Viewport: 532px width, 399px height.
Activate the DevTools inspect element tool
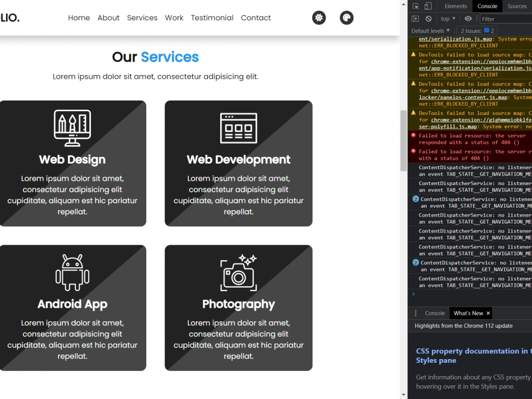coord(415,6)
